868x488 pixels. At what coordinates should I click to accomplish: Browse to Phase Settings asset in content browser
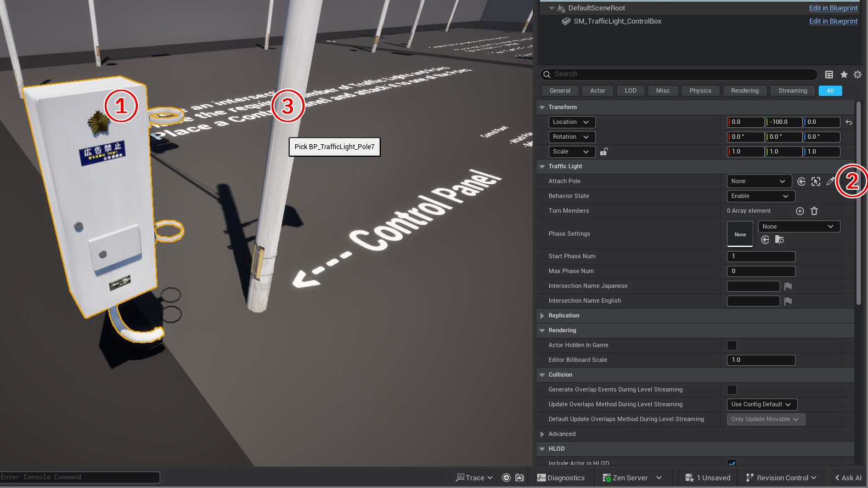(780, 240)
